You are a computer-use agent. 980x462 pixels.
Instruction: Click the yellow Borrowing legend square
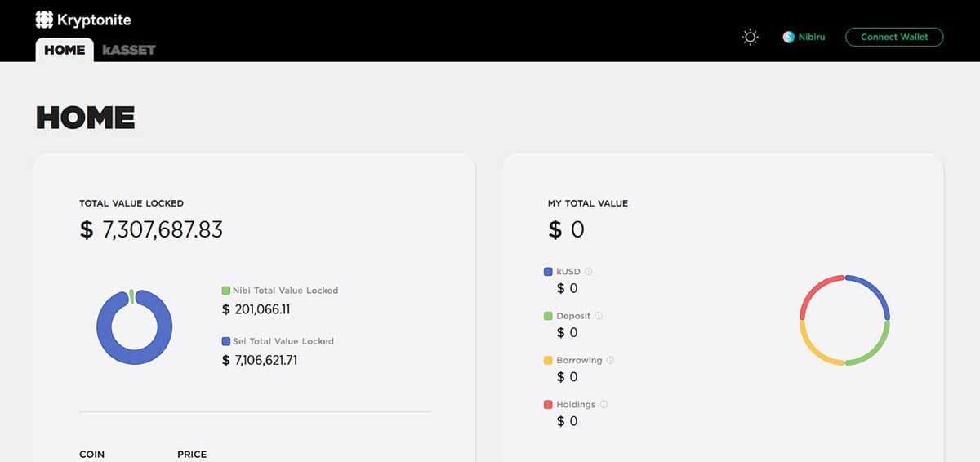click(x=548, y=360)
